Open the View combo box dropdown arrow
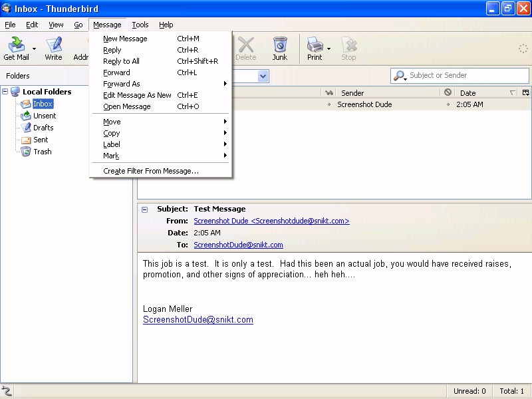 coord(263,76)
